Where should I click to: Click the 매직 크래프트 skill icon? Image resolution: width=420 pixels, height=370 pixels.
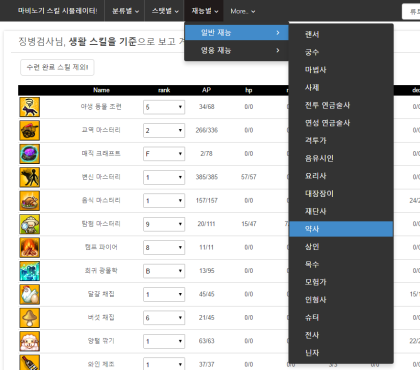point(30,154)
